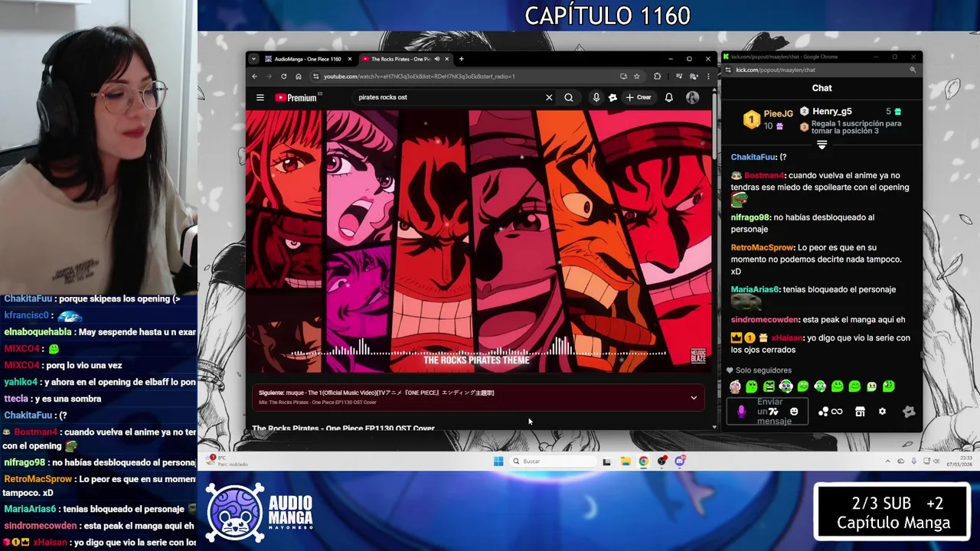Open YouTube notifications bell
The image size is (980, 551).
pyautogui.click(x=669, y=97)
